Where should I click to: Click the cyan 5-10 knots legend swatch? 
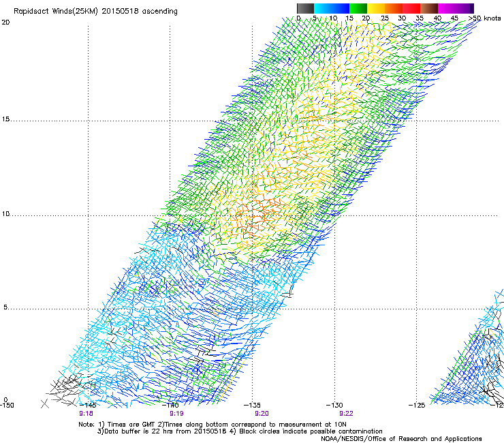(x=323, y=8)
